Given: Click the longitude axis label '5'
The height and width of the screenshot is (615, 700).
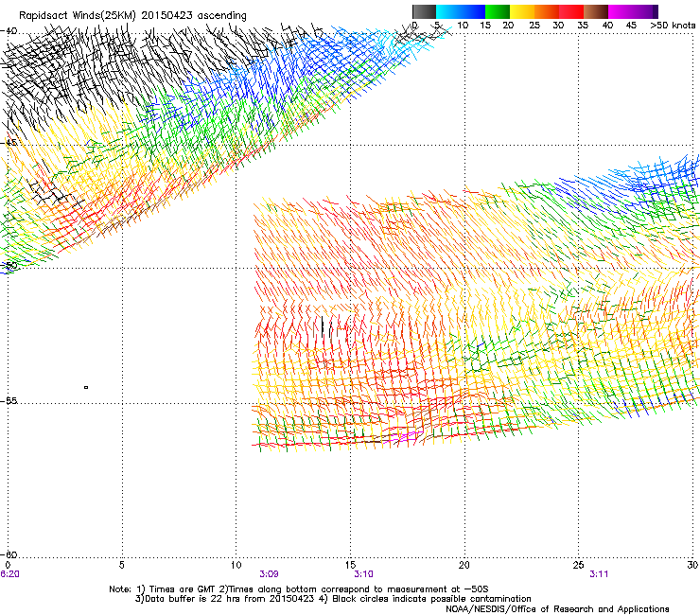Looking at the screenshot, I should [x=122, y=565].
